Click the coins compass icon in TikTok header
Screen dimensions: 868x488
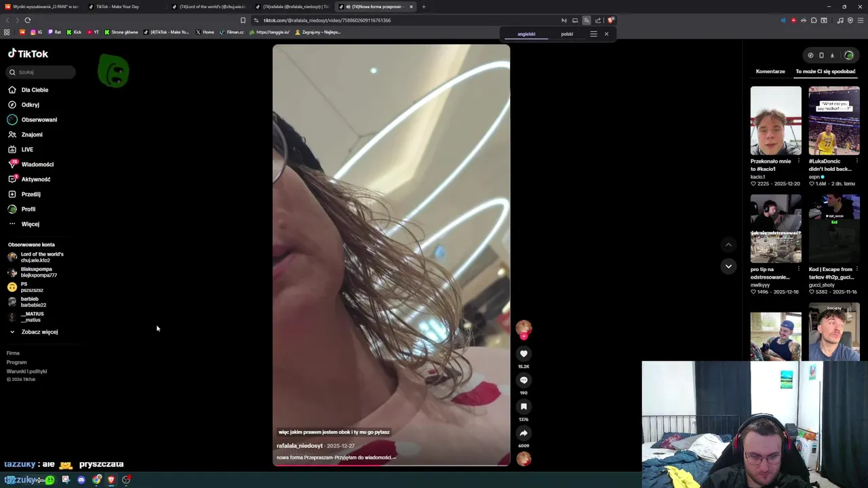[x=810, y=56]
